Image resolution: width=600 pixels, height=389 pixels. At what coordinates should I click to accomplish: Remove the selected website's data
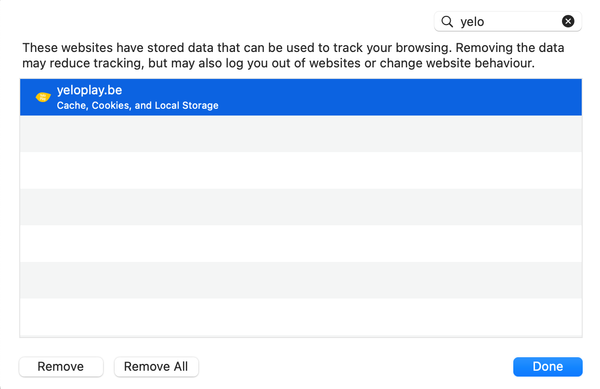(61, 366)
